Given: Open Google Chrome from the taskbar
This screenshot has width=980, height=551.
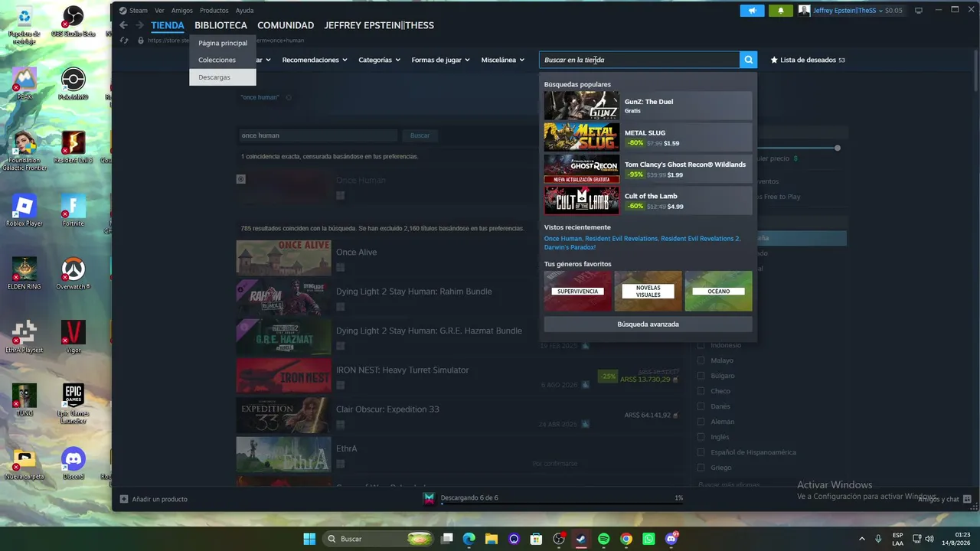Looking at the screenshot, I should [626, 539].
